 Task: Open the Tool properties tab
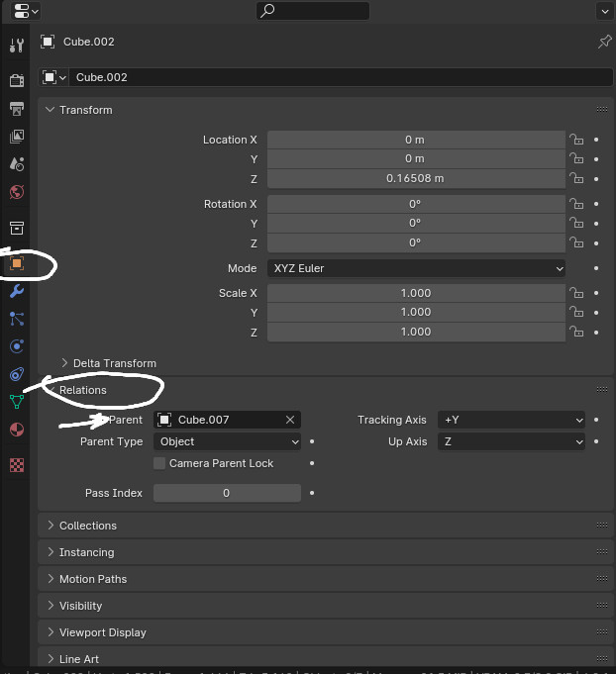click(17, 46)
